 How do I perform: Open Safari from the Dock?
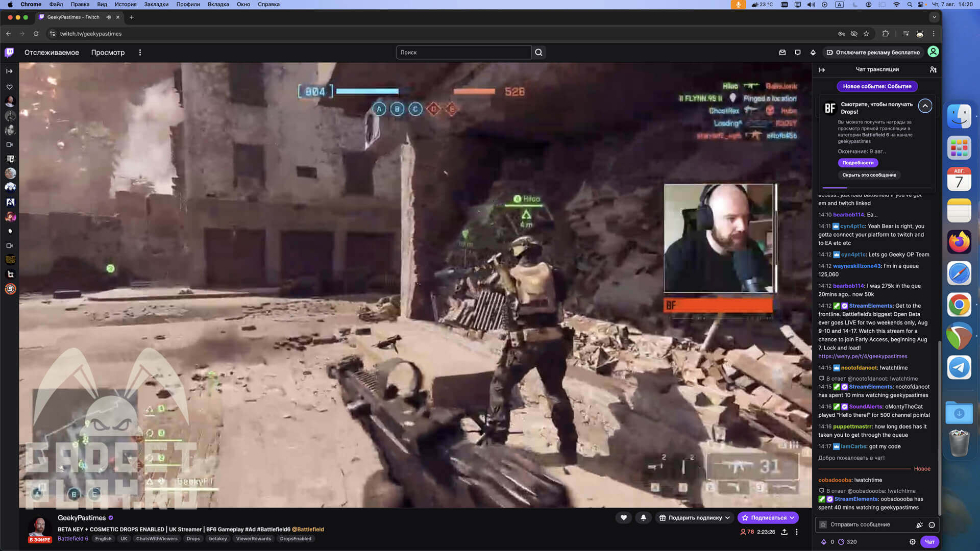tap(959, 273)
